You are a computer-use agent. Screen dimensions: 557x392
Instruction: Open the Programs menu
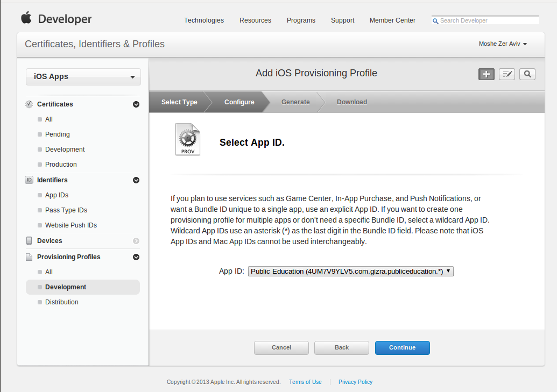click(x=301, y=20)
